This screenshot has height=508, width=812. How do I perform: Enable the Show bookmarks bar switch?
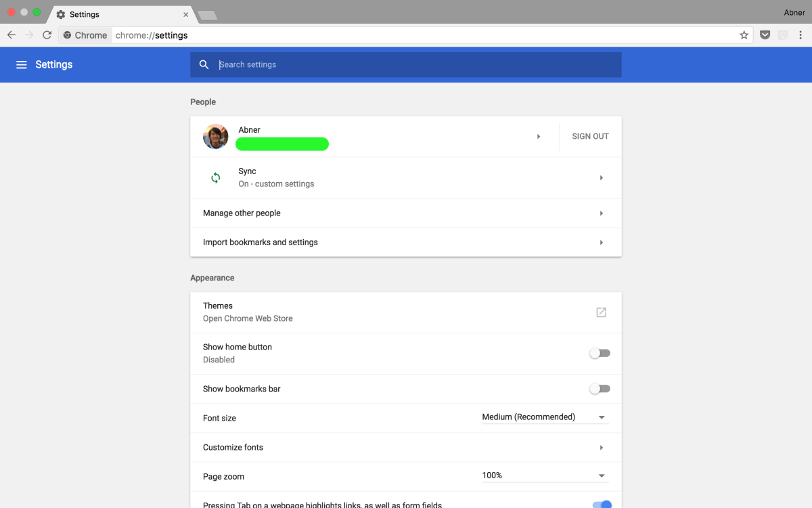point(600,389)
